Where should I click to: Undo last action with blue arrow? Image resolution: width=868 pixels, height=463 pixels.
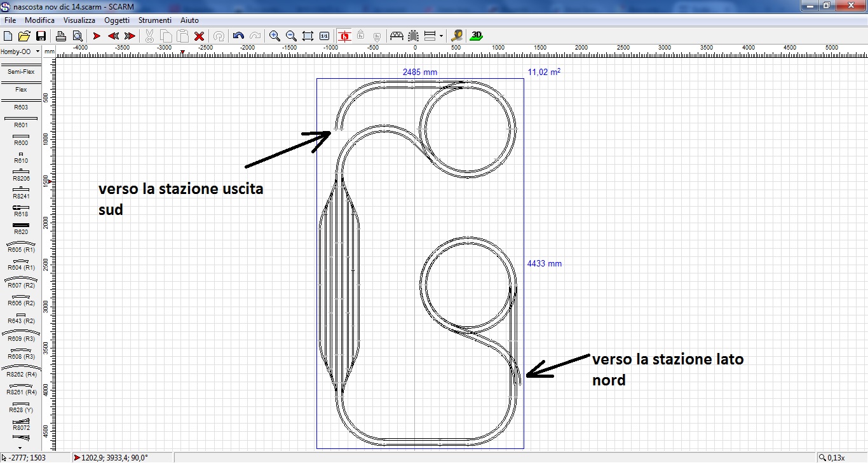[239, 36]
